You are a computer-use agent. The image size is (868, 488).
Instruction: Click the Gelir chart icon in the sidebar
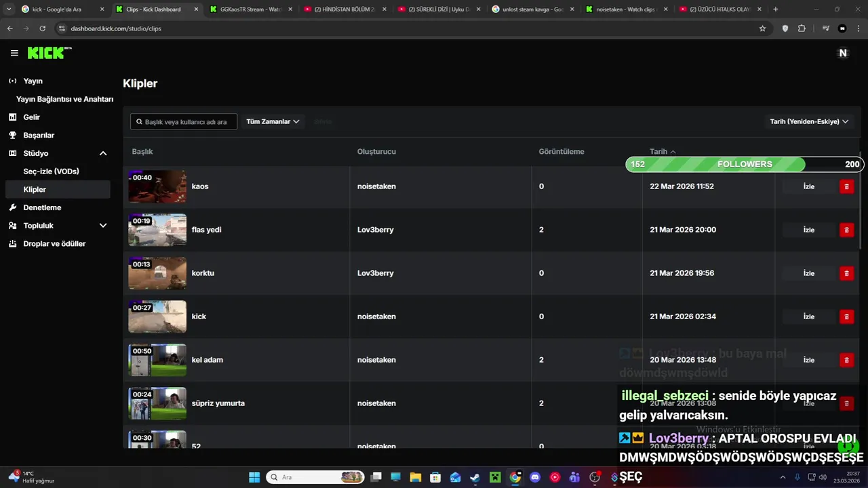(x=12, y=117)
